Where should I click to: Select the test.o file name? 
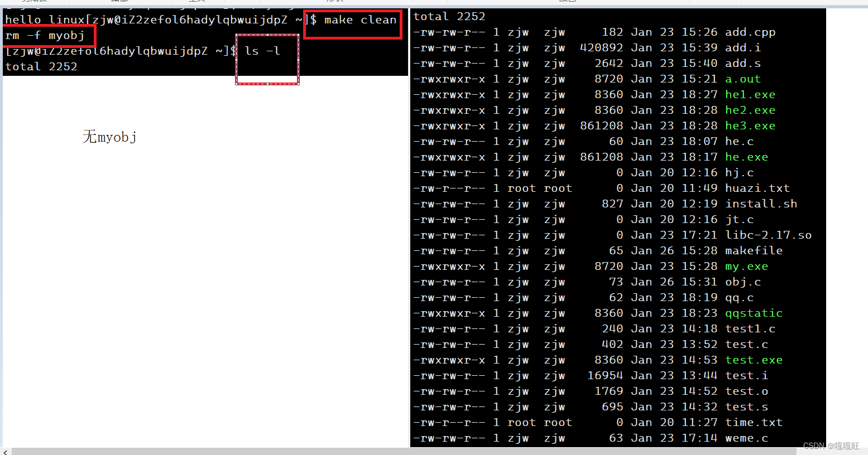[x=746, y=391]
